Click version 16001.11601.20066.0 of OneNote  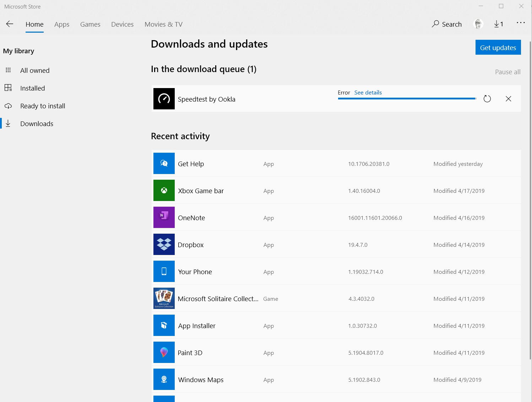[375, 218]
